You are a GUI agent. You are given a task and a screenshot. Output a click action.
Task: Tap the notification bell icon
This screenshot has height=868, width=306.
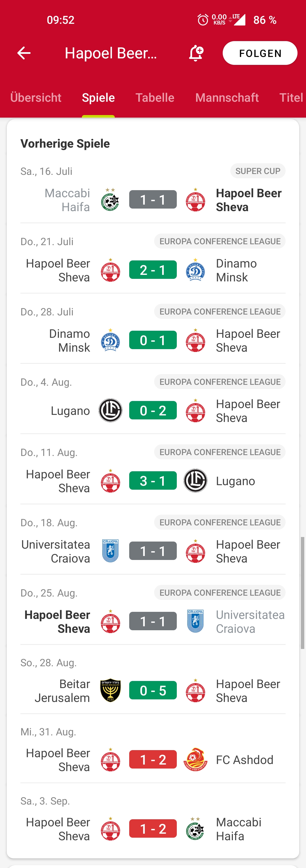[196, 53]
